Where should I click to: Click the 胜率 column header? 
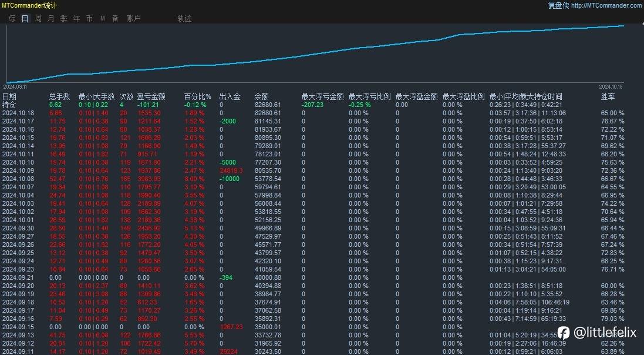coord(608,96)
